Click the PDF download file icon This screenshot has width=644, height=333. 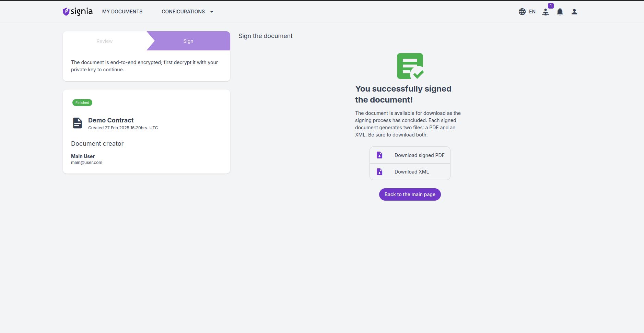[379, 155]
